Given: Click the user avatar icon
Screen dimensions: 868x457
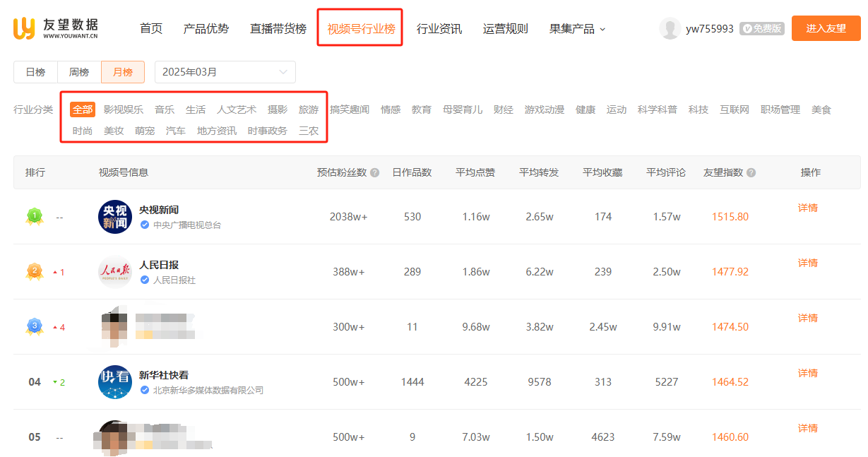Looking at the screenshot, I should tap(670, 28).
